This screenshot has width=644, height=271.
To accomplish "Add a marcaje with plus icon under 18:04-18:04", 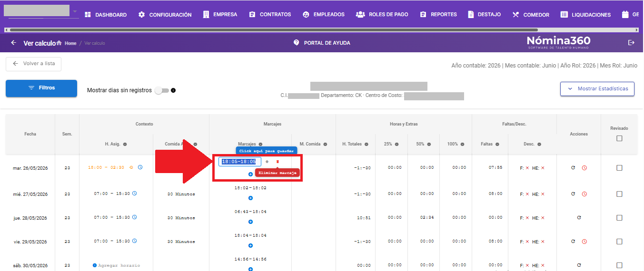I will 250,246.
